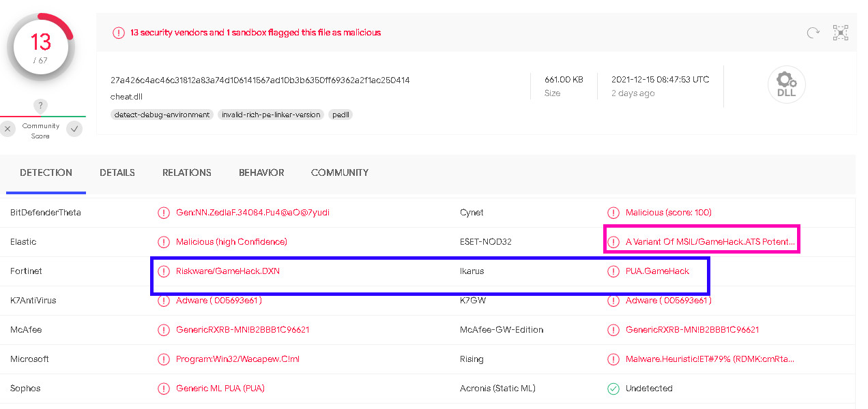Click the Elastic row warning icon
The height and width of the screenshot is (409, 868).
point(164,242)
